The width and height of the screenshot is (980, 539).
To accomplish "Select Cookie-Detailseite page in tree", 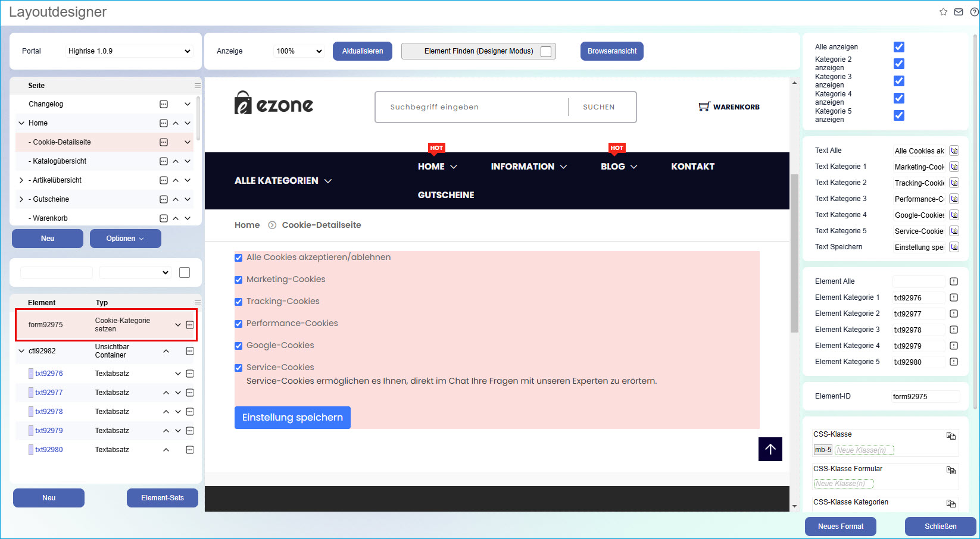I will pyautogui.click(x=62, y=142).
